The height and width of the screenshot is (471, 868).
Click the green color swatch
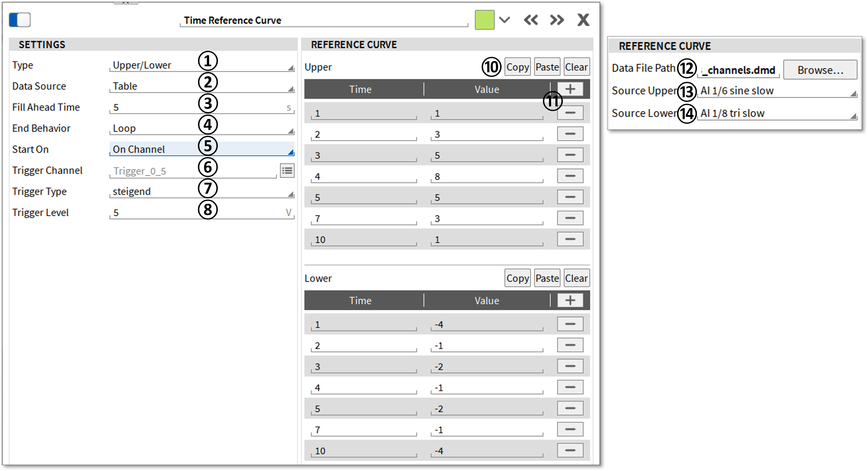485,20
